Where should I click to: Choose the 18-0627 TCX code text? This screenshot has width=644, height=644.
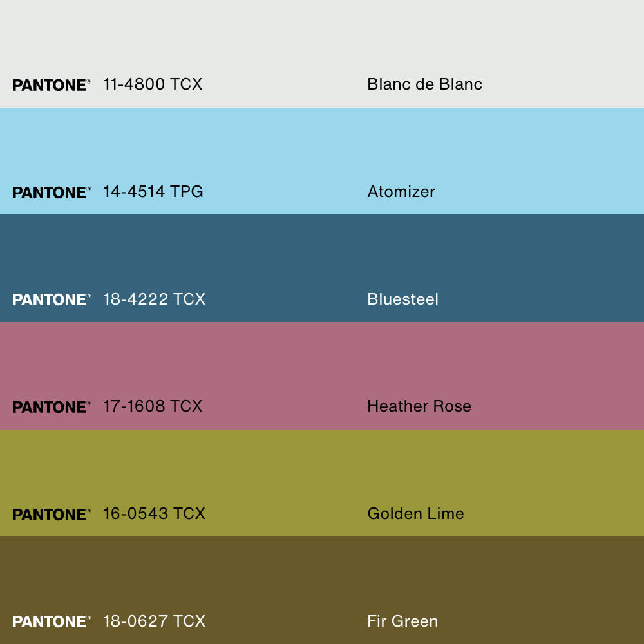tap(154, 621)
